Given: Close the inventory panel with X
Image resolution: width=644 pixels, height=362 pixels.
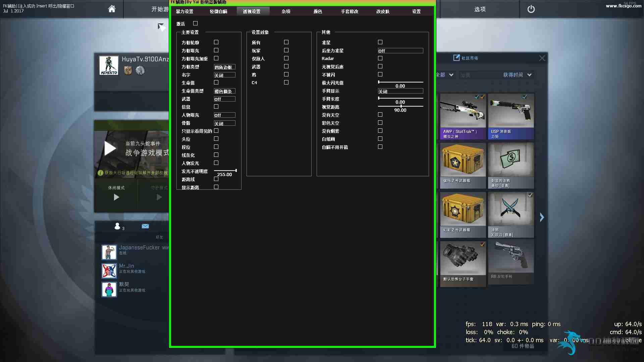Looking at the screenshot, I should [542, 58].
